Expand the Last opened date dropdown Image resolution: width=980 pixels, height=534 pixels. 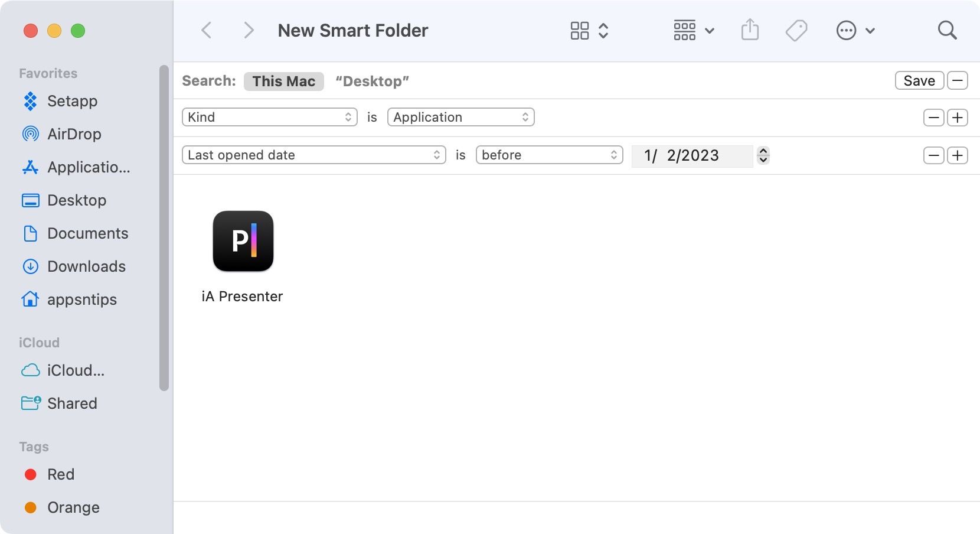tap(313, 155)
